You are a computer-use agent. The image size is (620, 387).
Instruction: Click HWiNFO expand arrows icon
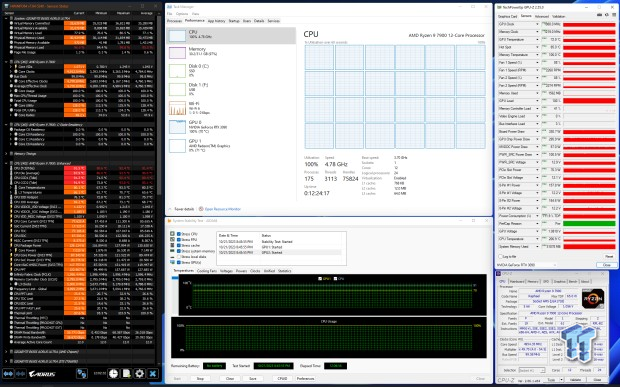click(8, 374)
